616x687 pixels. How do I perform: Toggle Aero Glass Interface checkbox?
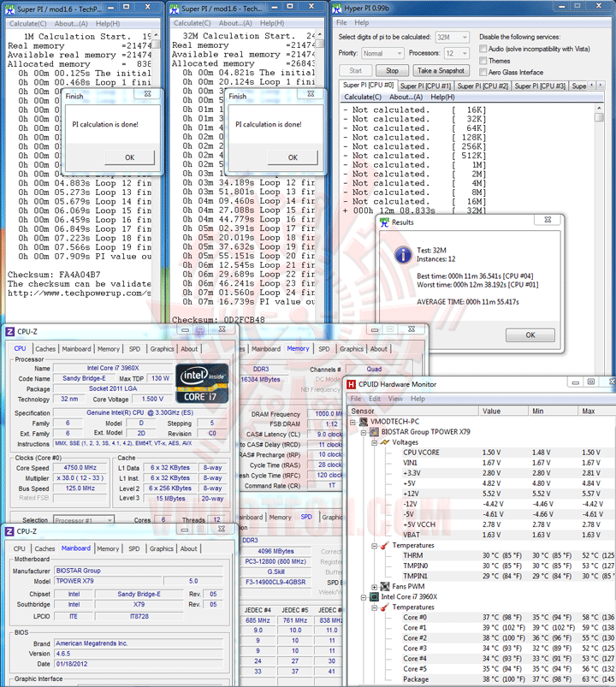pos(483,72)
